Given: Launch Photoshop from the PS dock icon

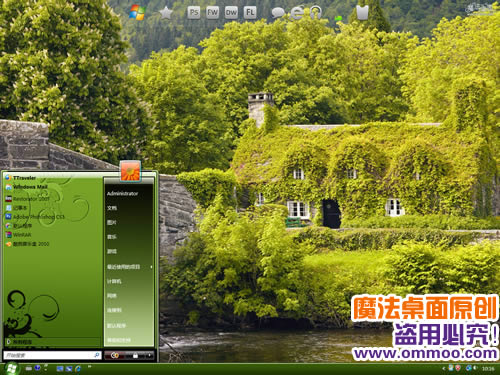Looking at the screenshot, I should [194, 13].
